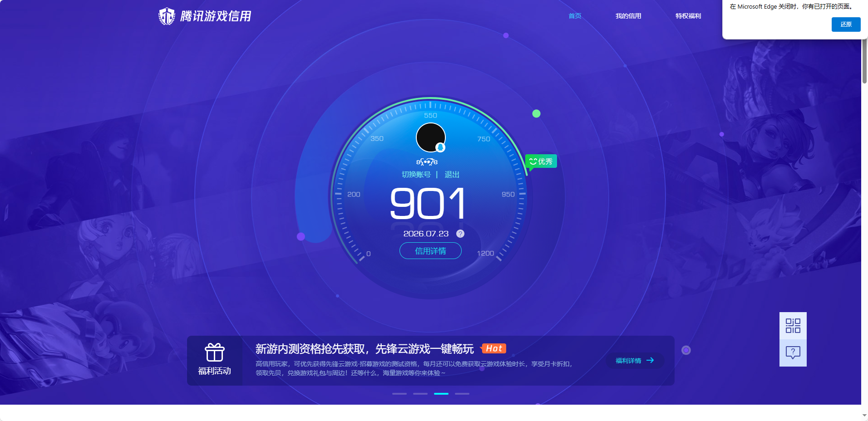Click the user avatar in the gauge
The height and width of the screenshot is (421, 868).
coord(431,137)
